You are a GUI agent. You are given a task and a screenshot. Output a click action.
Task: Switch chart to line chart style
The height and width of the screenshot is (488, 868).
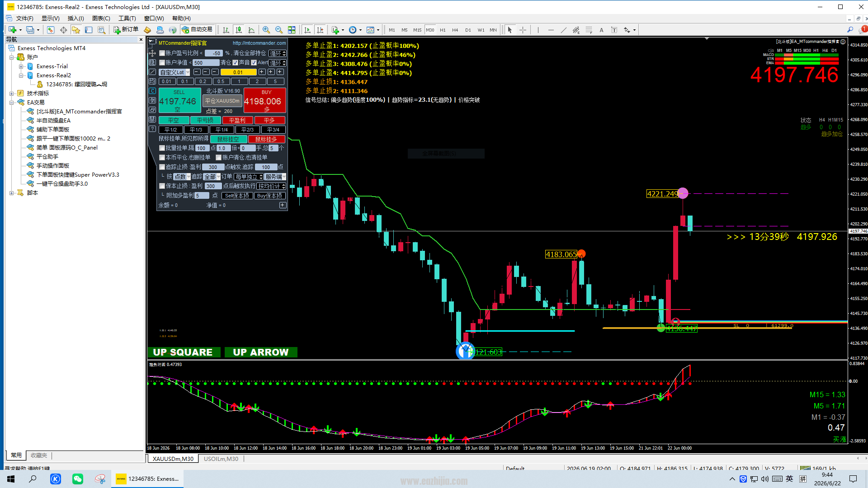pyautogui.click(x=251, y=30)
